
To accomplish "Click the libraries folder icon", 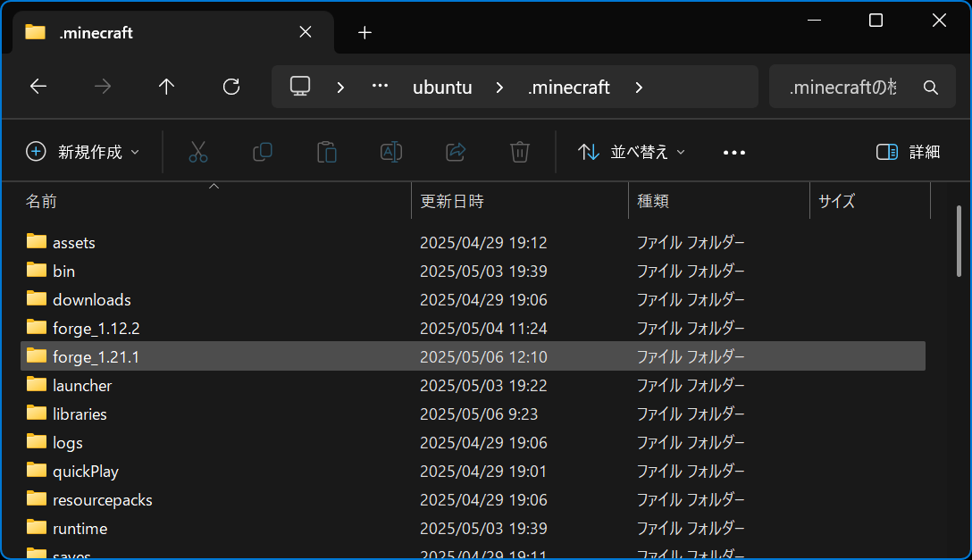I will [x=37, y=412].
